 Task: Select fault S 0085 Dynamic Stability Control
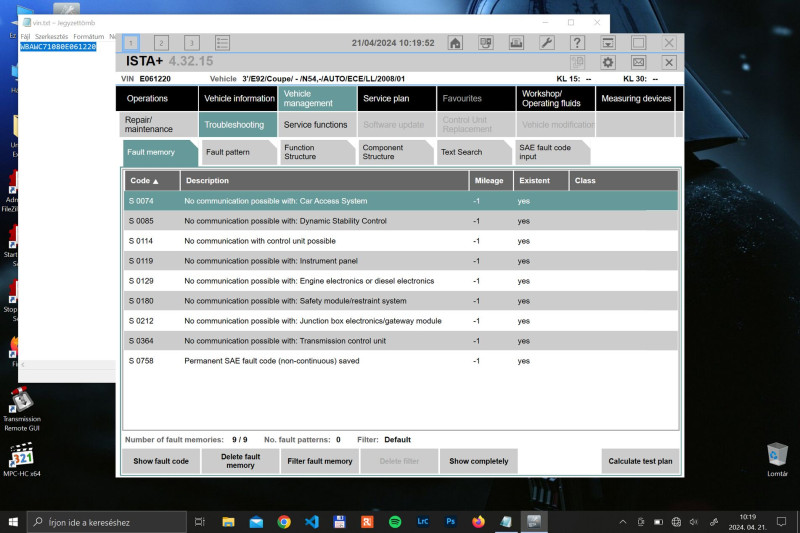tap(401, 221)
